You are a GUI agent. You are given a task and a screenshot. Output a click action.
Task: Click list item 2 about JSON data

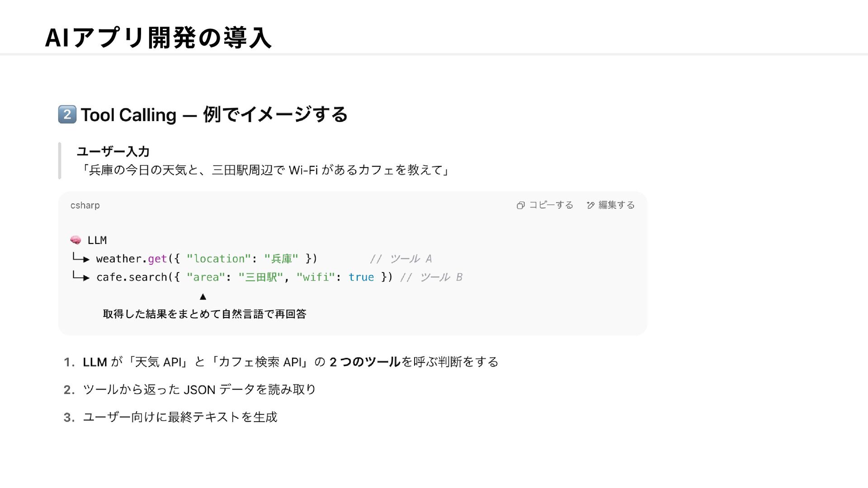[x=190, y=389]
